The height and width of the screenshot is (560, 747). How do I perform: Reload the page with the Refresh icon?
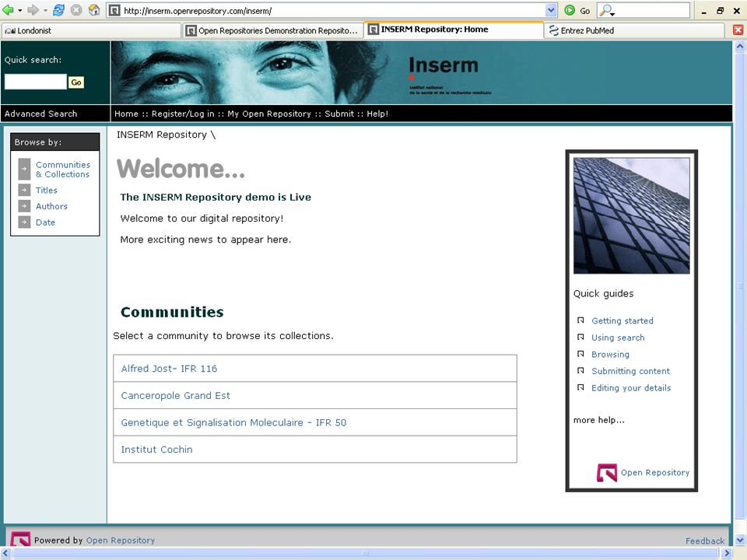[58, 10]
